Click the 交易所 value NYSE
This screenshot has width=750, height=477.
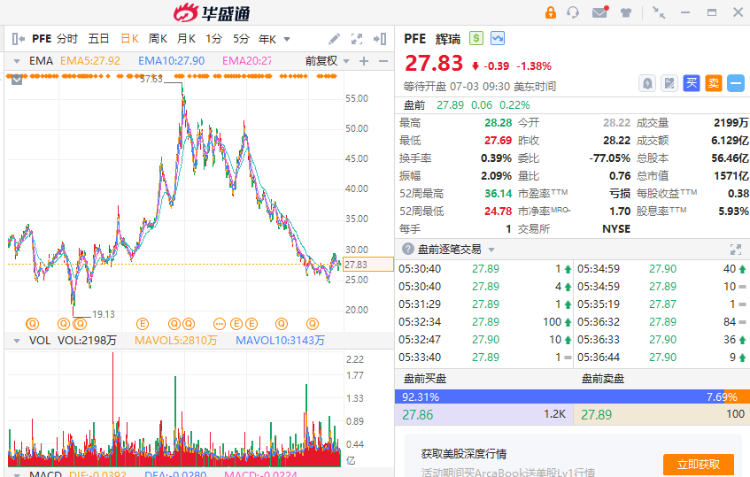click(616, 229)
